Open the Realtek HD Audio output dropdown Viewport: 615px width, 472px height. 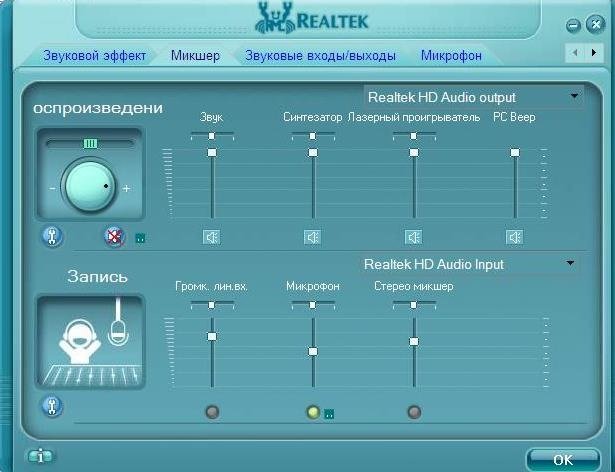pyautogui.click(x=574, y=97)
